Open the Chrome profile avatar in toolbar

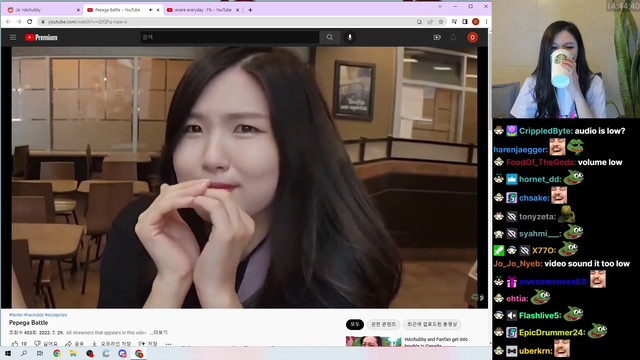(476, 22)
